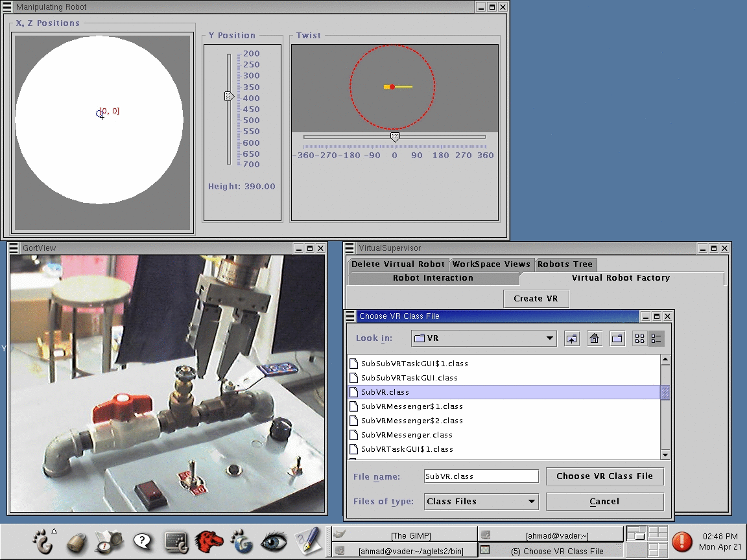
Task: Click the File name text field
Action: 481,476
